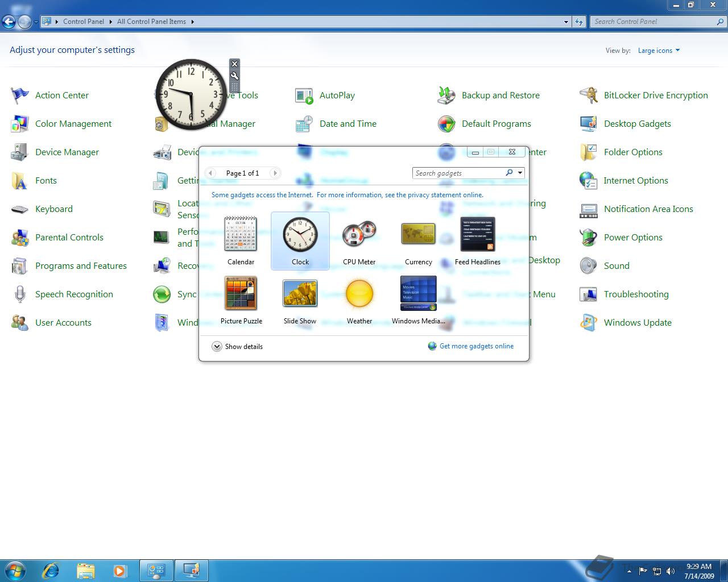Click Search Control Panel field
The height and width of the screenshot is (582, 728).
(653, 22)
